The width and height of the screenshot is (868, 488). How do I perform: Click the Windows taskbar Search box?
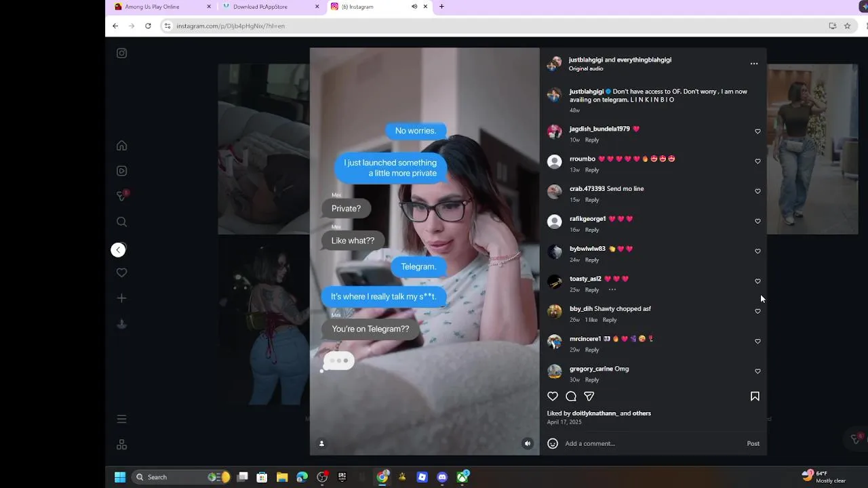181,477
